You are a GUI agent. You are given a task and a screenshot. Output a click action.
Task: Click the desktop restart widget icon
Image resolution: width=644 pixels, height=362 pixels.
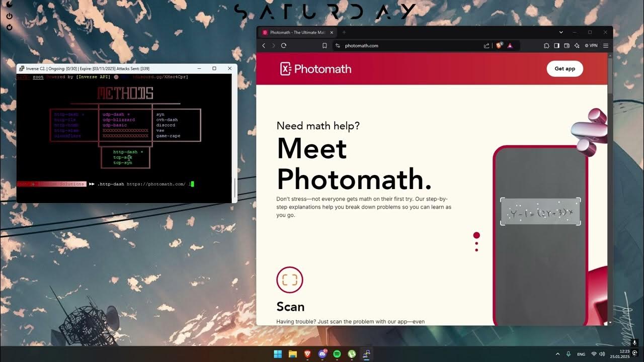tap(10, 27)
